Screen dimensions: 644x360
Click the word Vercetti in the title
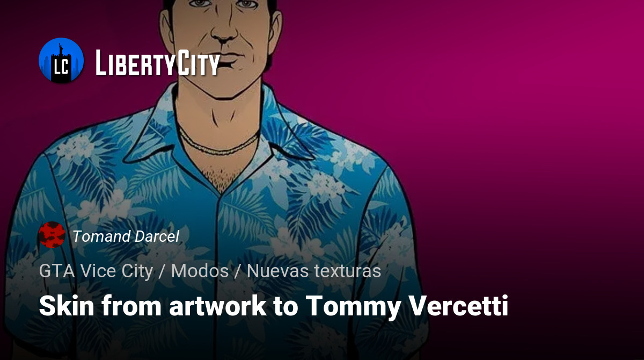tap(460, 306)
